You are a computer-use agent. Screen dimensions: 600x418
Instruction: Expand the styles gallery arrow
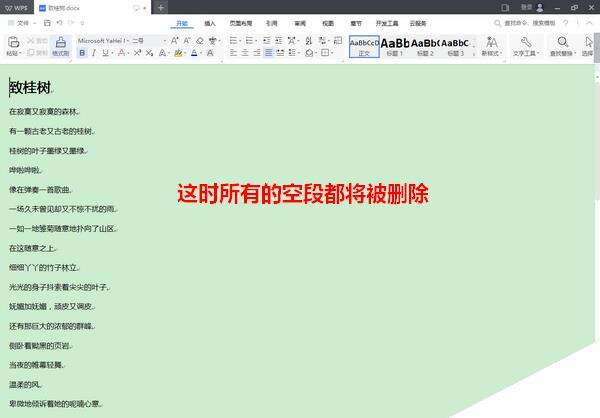pyautogui.click(x=474, y=54)
